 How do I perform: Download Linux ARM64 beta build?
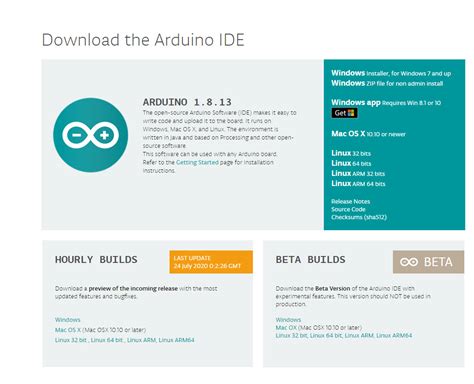click(x=394, y=335)
